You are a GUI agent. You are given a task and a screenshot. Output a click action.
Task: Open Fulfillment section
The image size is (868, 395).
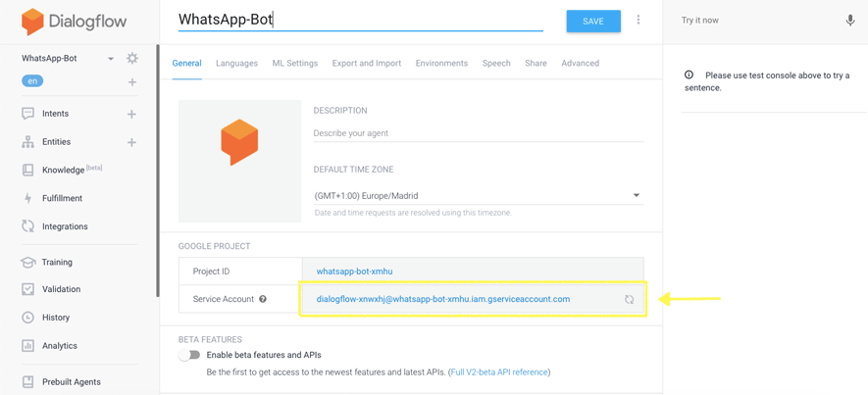tap(62, 198)
